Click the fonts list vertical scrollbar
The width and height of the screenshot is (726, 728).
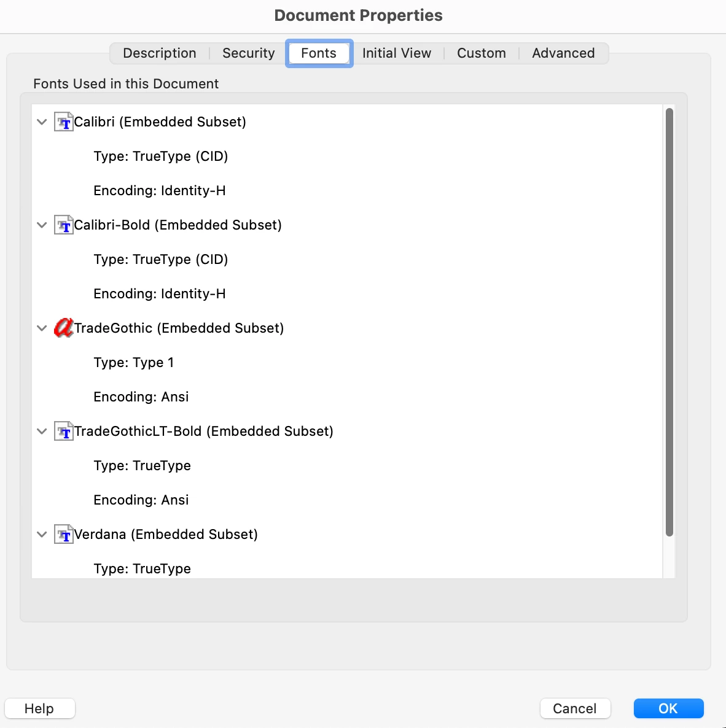pos(669,322)
